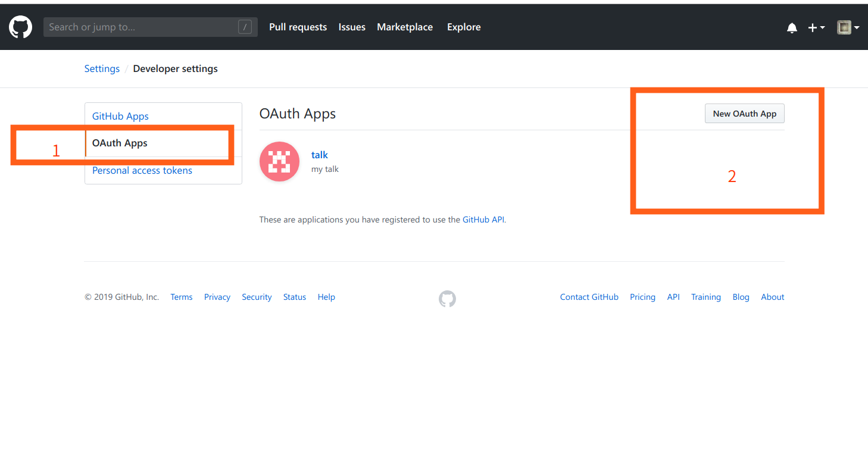
Task: Open the Privacy footer link
Action: point(217,297)
